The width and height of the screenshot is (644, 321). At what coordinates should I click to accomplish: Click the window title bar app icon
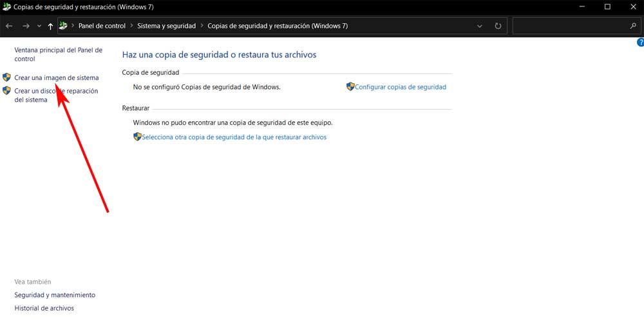click(x=6, y=6)
